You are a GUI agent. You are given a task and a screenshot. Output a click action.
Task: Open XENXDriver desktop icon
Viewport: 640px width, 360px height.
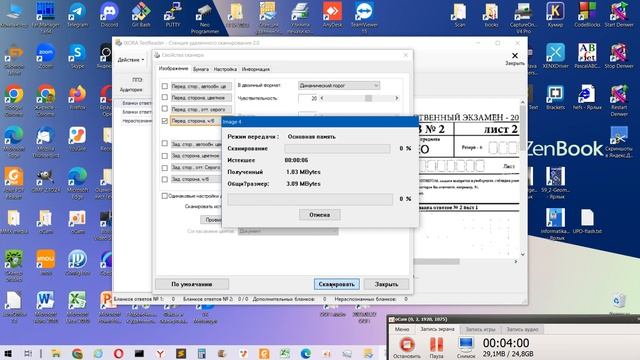555,56
